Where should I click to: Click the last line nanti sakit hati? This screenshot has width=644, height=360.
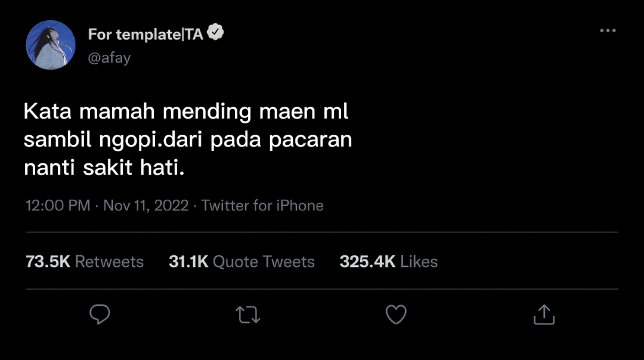click(x=104, y=168)
